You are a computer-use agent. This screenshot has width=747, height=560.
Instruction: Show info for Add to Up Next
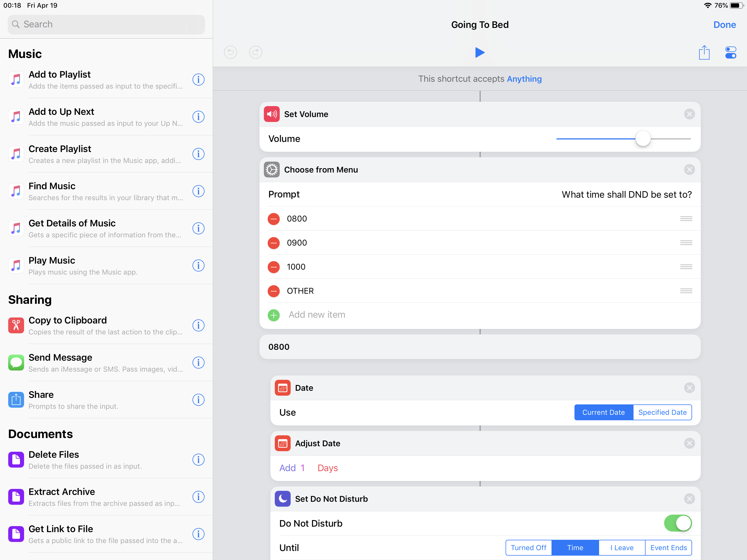pos(198,117)
